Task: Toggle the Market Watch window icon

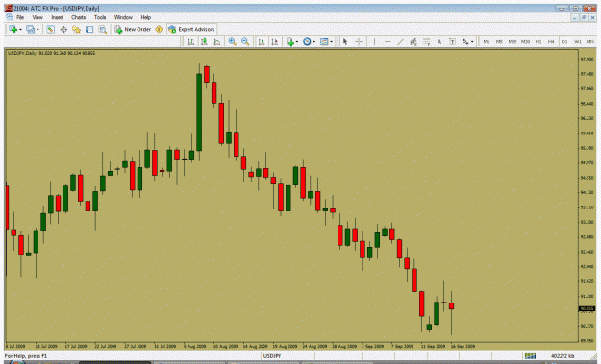Action: coord(50,29)
